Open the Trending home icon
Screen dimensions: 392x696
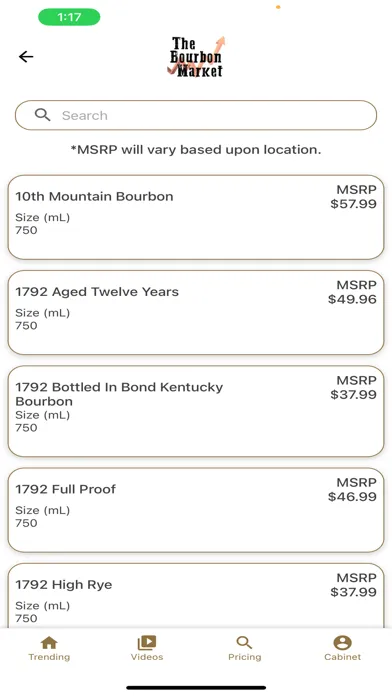49,642
